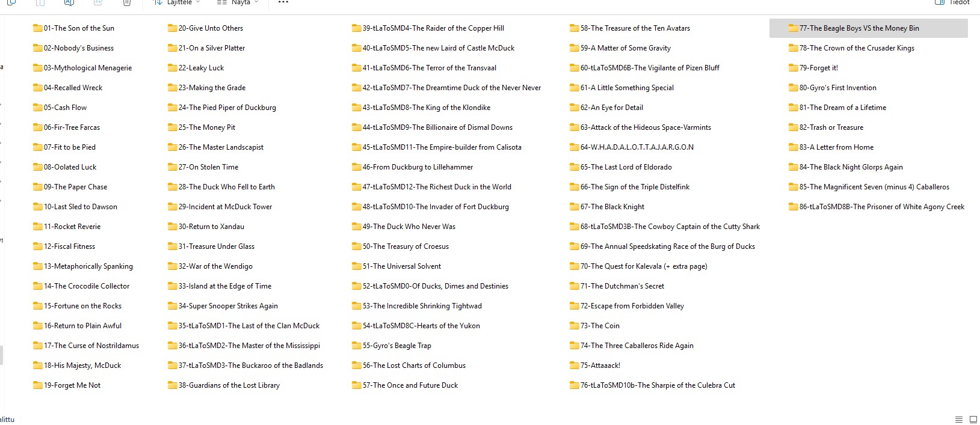Select folder 70-The Quest for Kalevala (+ extra page)

639,266
